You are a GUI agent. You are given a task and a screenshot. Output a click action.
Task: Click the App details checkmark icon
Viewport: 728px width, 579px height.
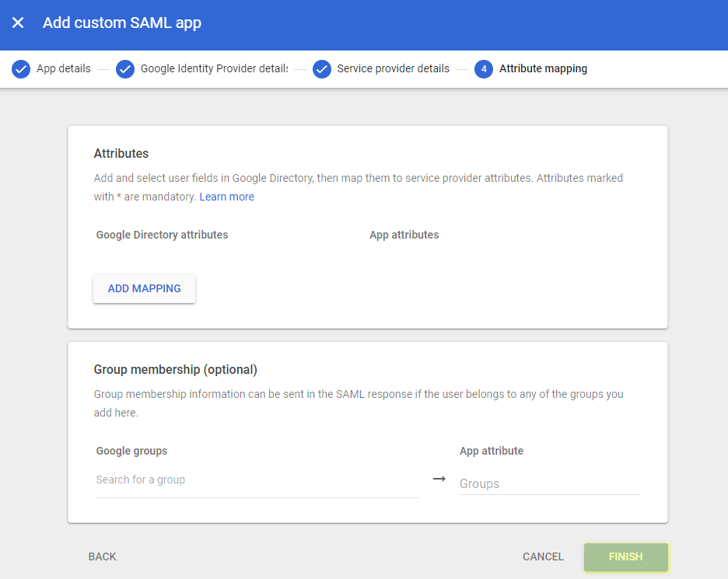point(21,69)
